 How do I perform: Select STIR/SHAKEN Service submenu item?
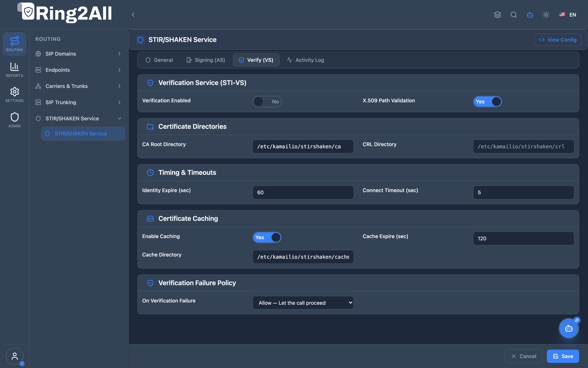tap(83, 134)
